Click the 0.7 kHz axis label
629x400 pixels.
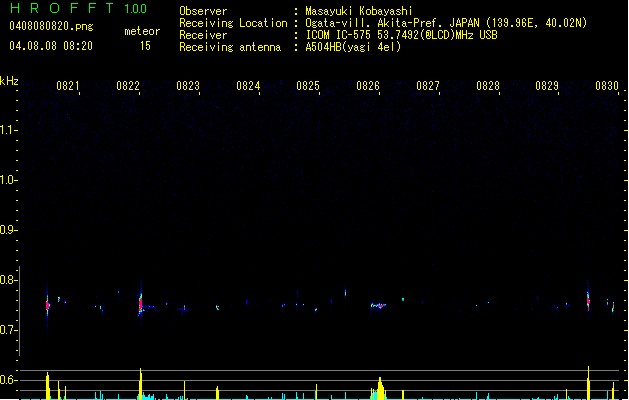tap(8, 330)
